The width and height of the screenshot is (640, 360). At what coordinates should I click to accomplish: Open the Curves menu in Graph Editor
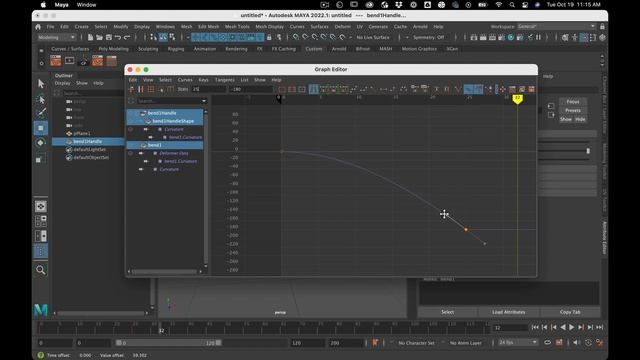(x=185, y=80)
